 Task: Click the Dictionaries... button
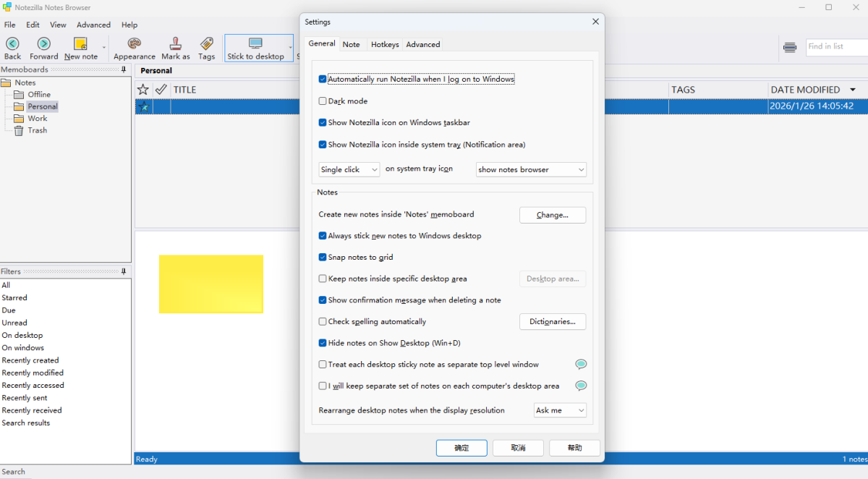(x=552, y=321)
